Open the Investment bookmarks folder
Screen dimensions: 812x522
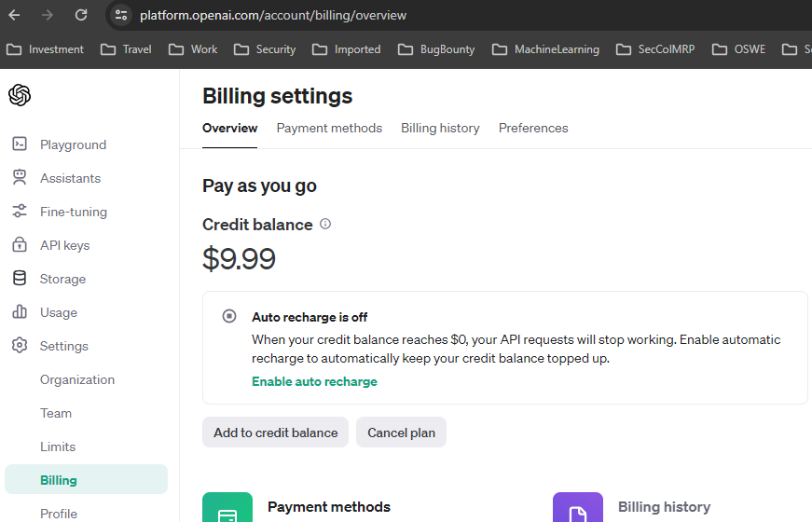(45, 49)
